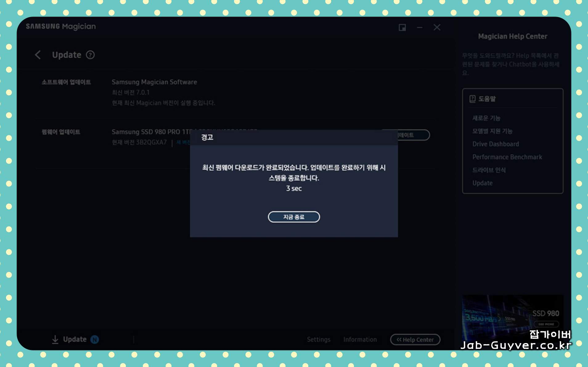
Task: Click the 펌웨어 업데이트 label
Action: pyautogui.click(x=61, y=132)
